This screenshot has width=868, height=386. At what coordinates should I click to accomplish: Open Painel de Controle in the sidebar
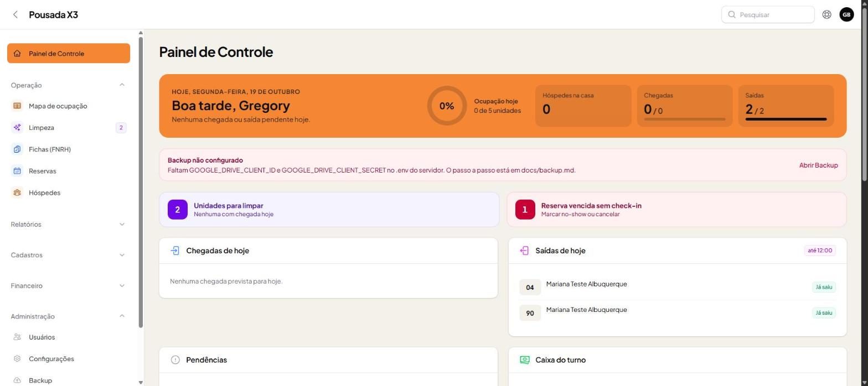[x=69, y=54]
